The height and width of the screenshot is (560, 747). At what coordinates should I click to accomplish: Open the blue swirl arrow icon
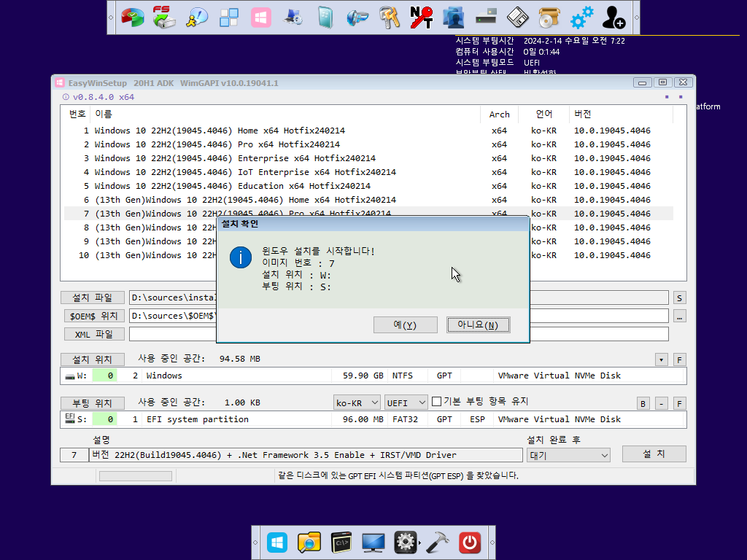coord(357,17)
